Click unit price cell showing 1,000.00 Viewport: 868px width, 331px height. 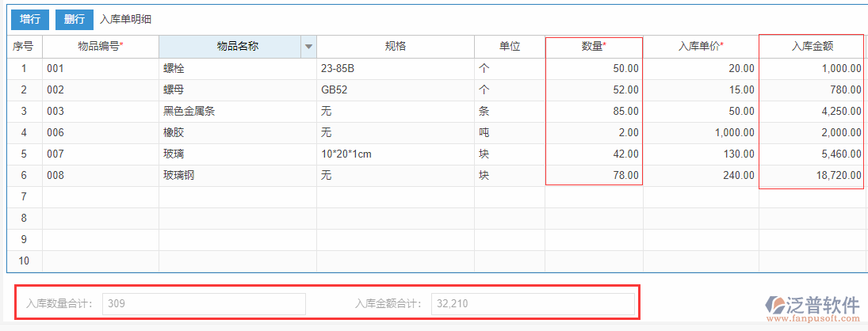point(701,133)
